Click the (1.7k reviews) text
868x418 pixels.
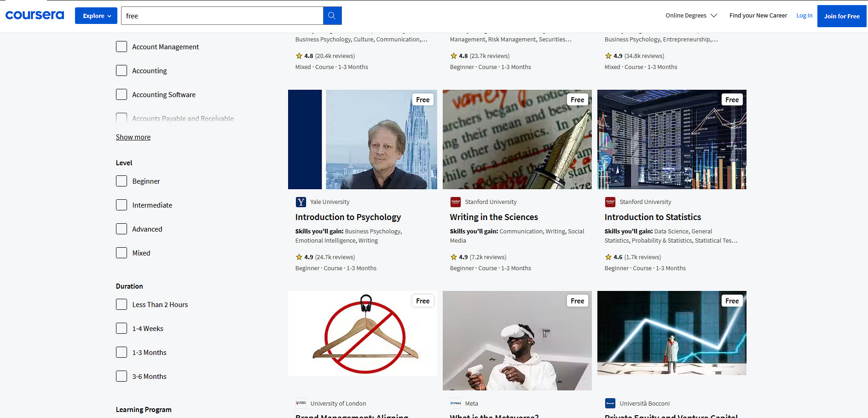click(642, 257)
